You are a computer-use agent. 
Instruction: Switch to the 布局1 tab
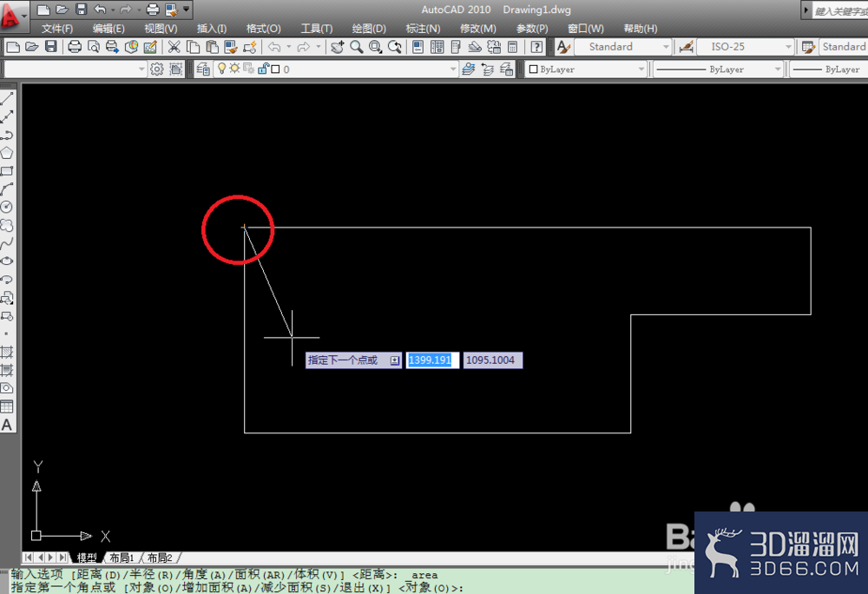(x=122, y=558)
